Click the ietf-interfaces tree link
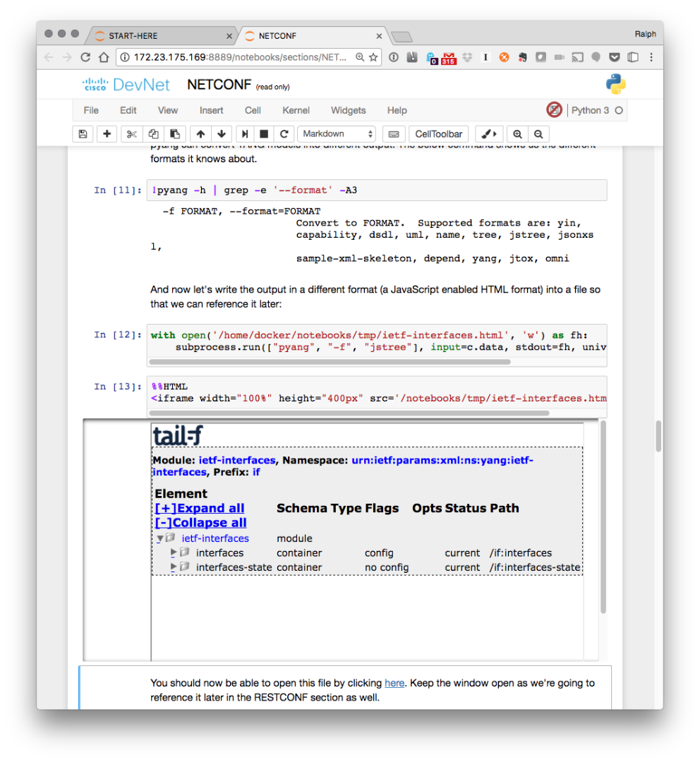Screen dimensions: 700x762 pyautogui.click(x=215, y=538)
